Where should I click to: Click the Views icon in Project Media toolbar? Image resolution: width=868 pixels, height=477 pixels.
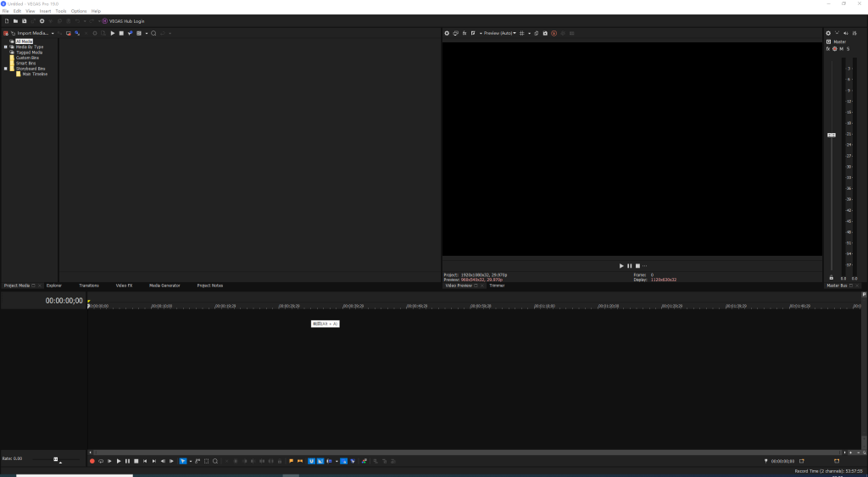[x=139, y=33]
